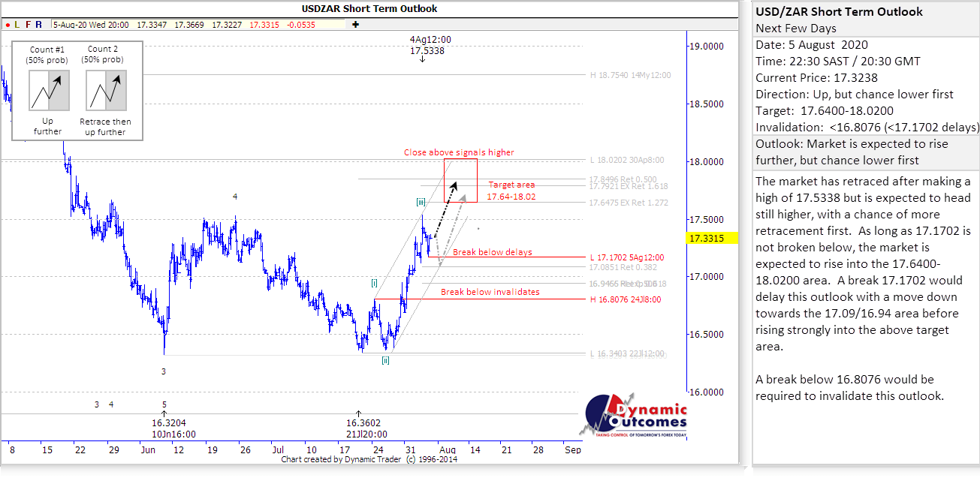Click the 'Break below invalidates' label

click(490, 292)
